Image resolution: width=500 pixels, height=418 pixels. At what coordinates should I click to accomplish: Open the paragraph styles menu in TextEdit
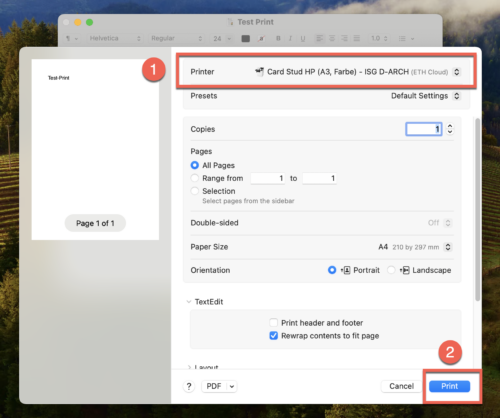coord(71,39)
